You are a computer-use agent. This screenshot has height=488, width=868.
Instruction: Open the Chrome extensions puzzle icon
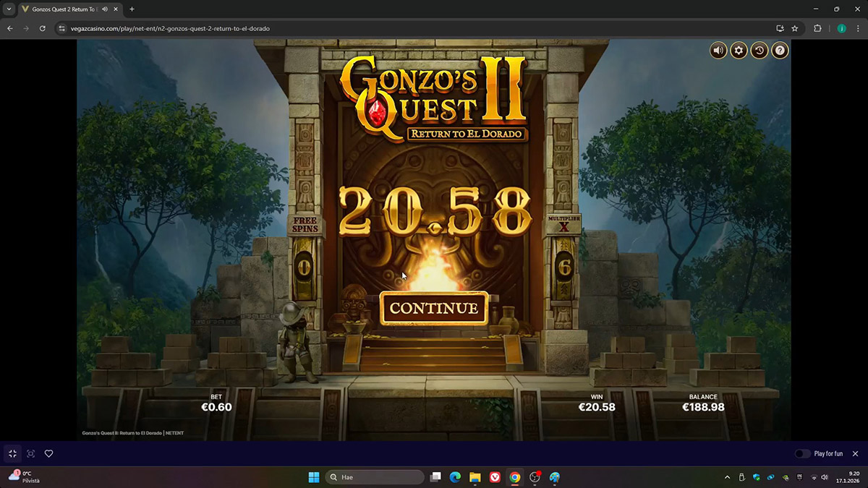click(x=817, y=28)
